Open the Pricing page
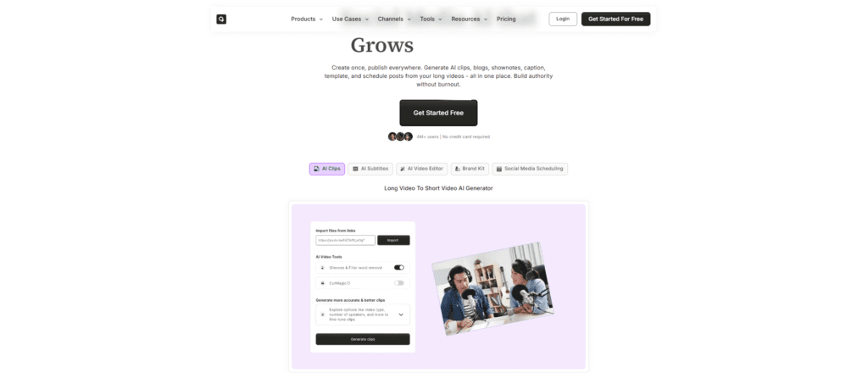This screenshot has height=384, width=868. coord(506,19)
